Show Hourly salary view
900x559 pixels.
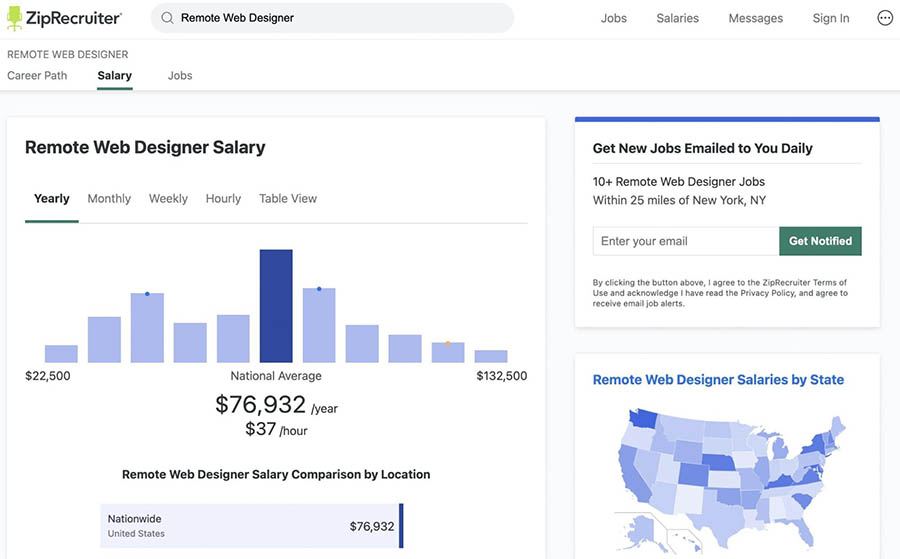coord(223,199)
